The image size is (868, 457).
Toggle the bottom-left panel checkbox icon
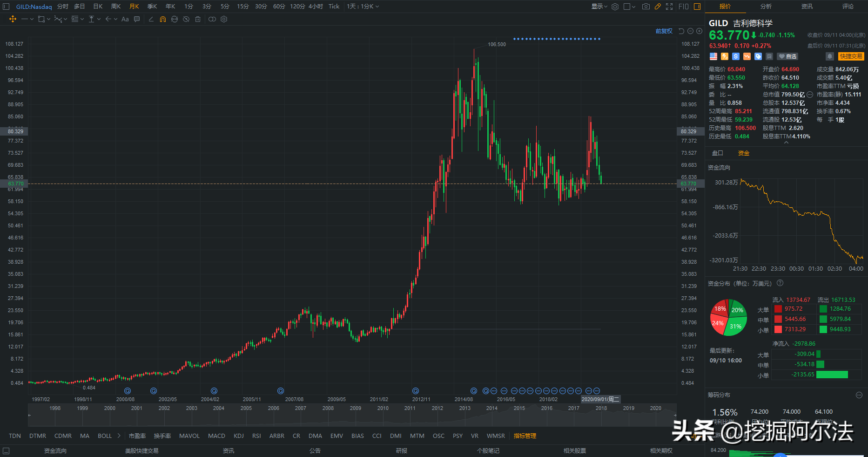pyautogui.click(x=6, y=451)
